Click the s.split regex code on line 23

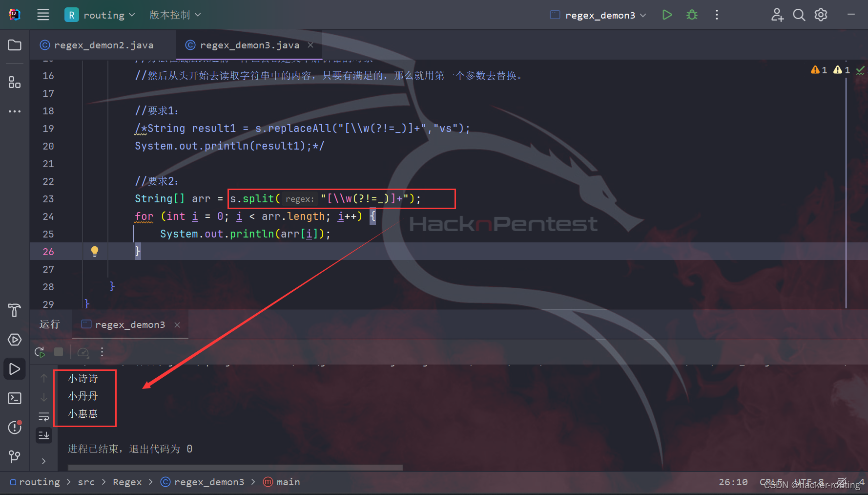click(325, 199)
